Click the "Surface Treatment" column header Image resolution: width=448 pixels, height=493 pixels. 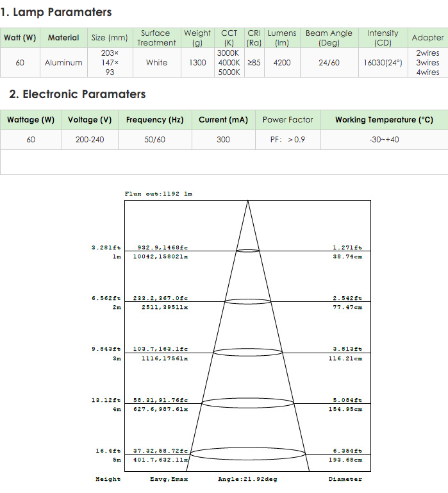(156, 38)
